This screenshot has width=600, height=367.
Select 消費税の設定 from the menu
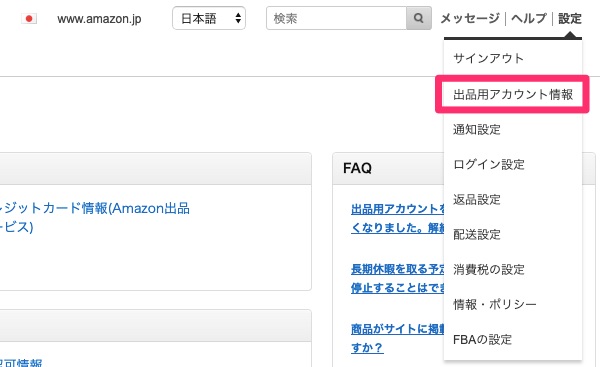(x=489, y=269)
